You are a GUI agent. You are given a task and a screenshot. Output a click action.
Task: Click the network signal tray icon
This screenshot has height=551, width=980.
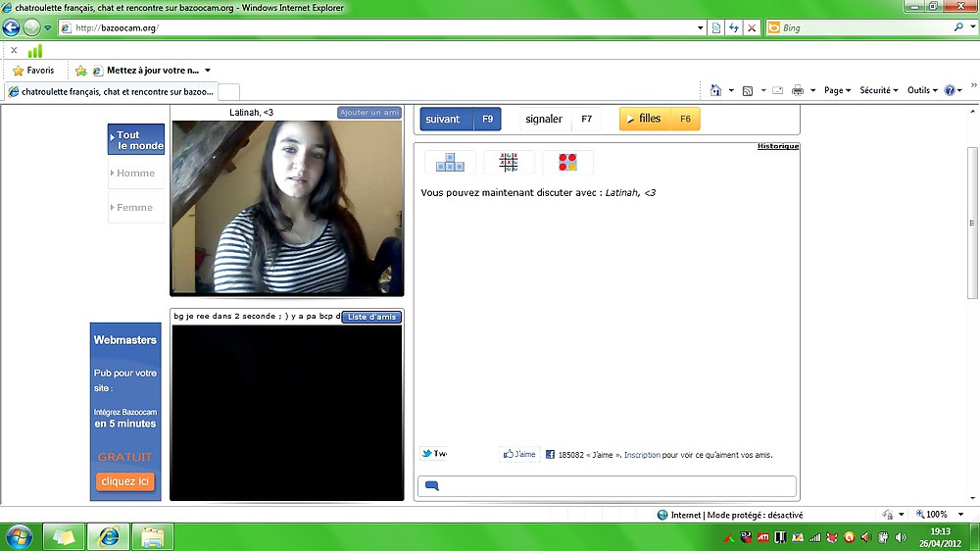815,537
